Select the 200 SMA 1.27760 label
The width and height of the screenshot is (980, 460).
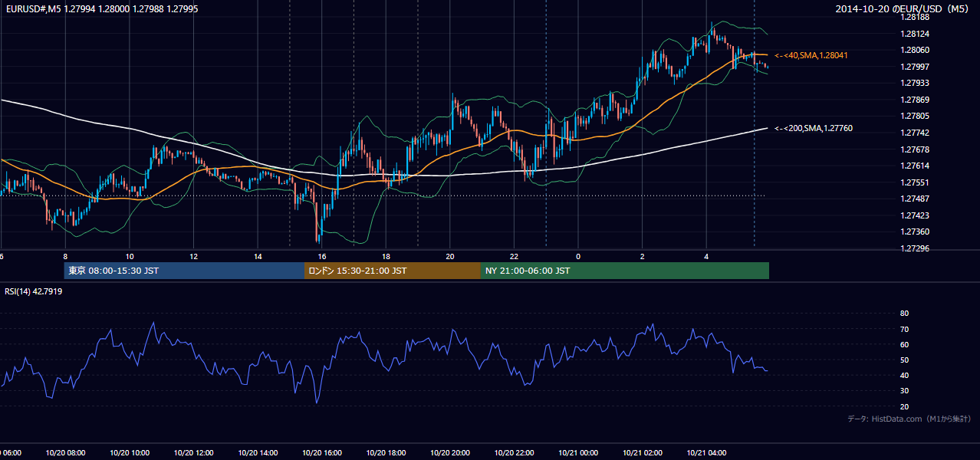814,128
